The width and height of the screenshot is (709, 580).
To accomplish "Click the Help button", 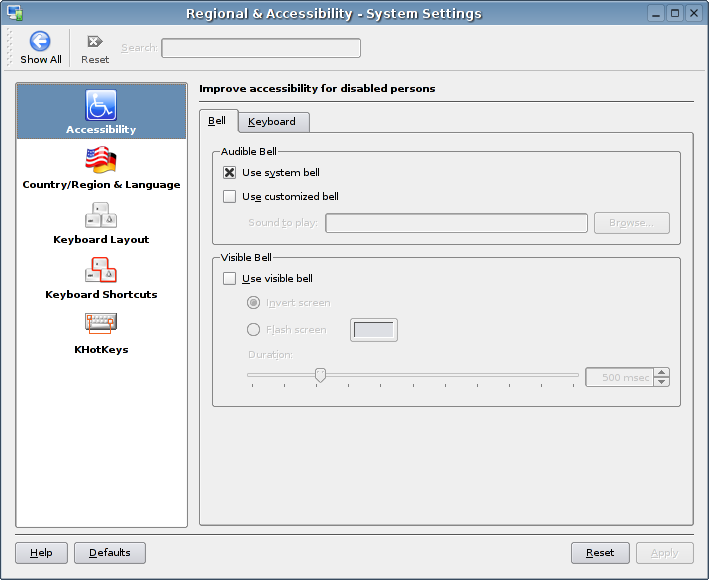I will (41, 553).
